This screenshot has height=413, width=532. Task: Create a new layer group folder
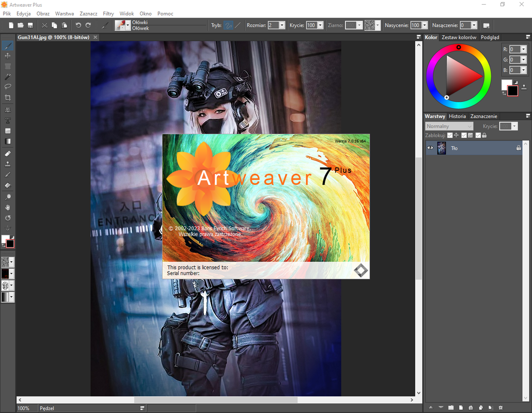[450, 407]
